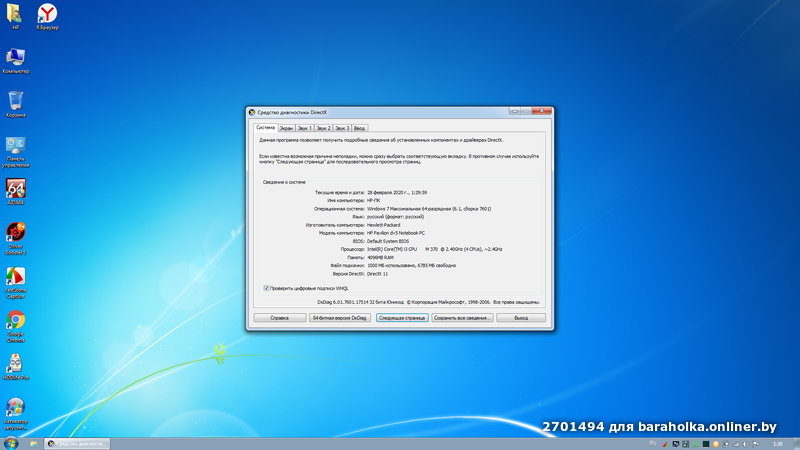Click the Выход button

521,318
